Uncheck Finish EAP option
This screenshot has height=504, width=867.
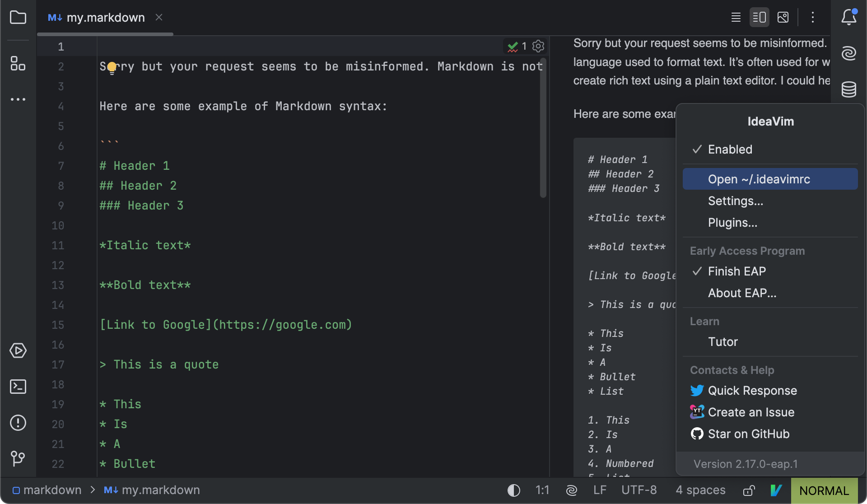tap(736, 271)
